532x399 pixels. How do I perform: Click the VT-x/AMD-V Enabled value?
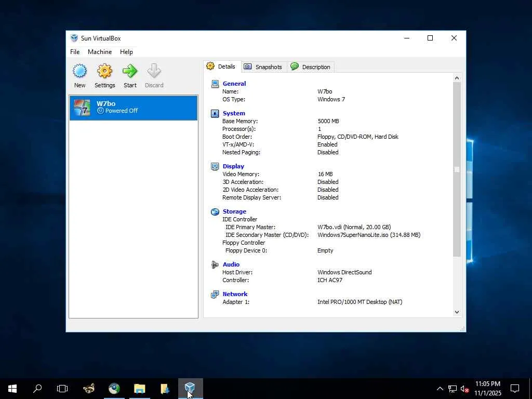[327, 144]
